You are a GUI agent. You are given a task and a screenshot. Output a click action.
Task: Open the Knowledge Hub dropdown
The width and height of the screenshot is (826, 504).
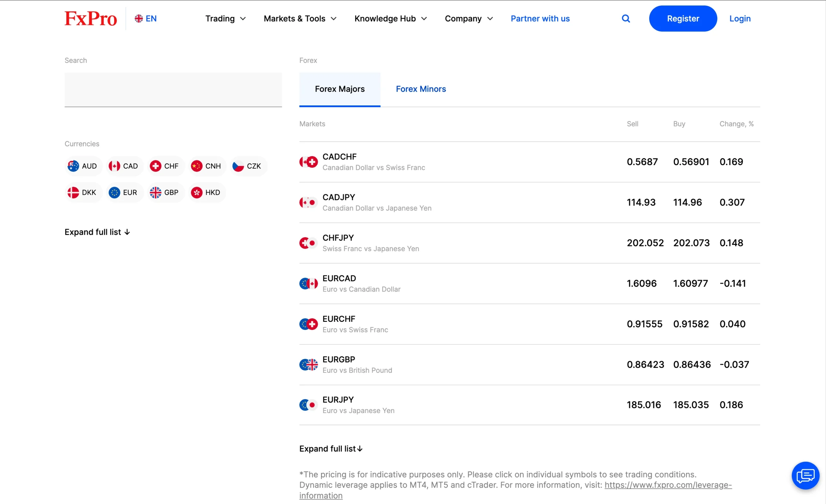pos(391,18)
